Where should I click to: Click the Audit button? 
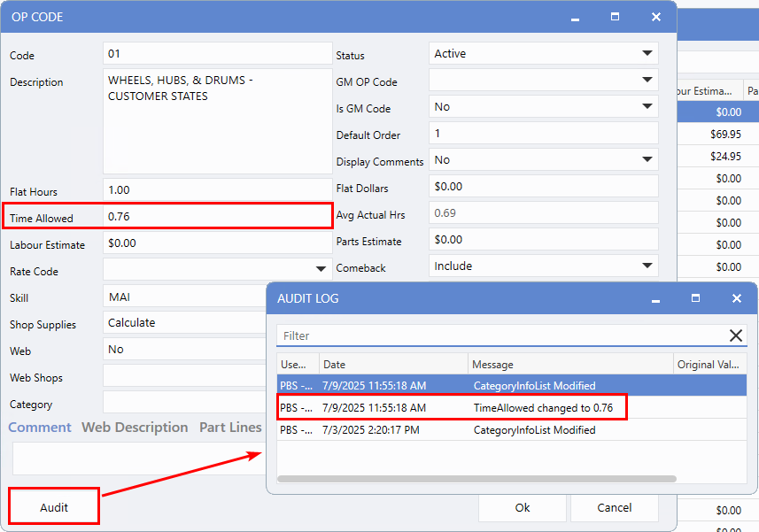point(54,507)
